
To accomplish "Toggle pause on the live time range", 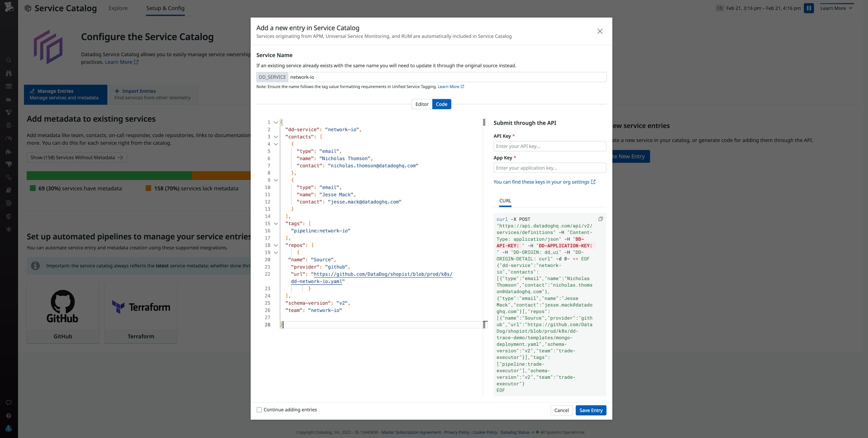I will pyautogui.click(x=809, y=8).
